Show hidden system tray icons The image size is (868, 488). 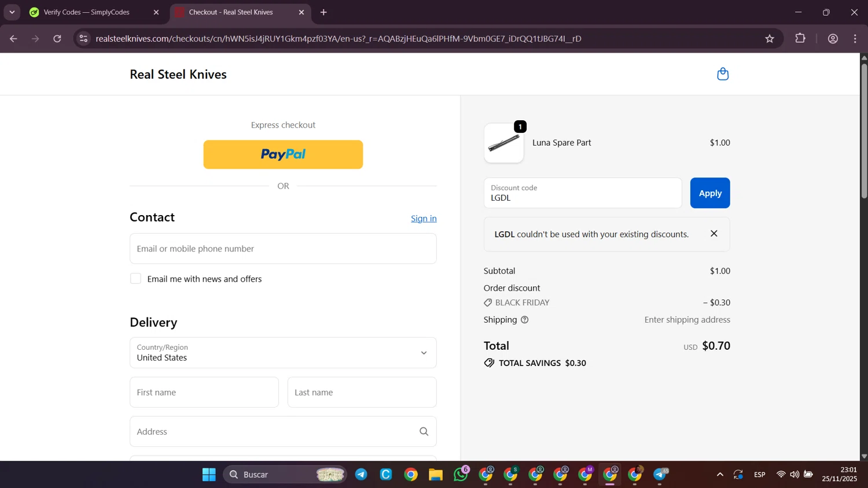click(x=720, y=475)
